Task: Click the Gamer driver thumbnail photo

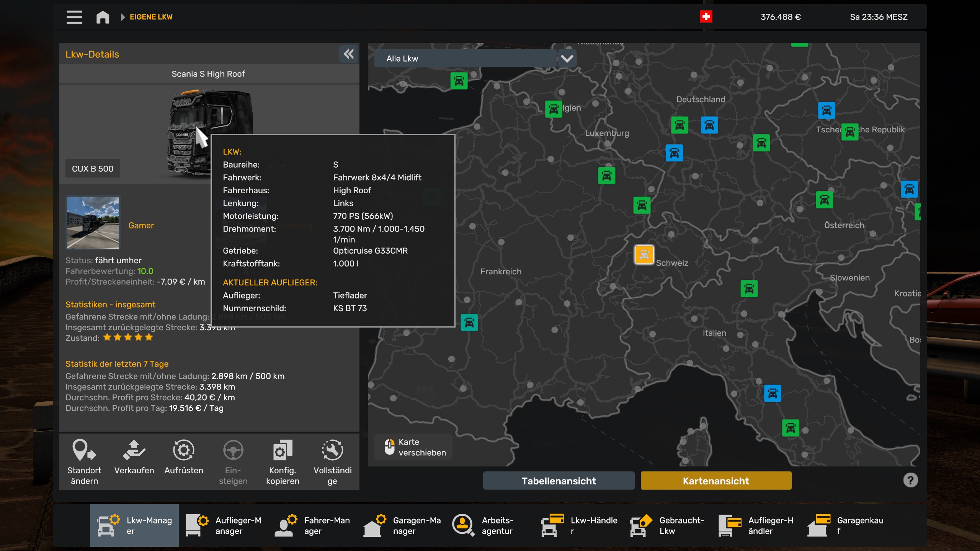Action: pos(93,223)
